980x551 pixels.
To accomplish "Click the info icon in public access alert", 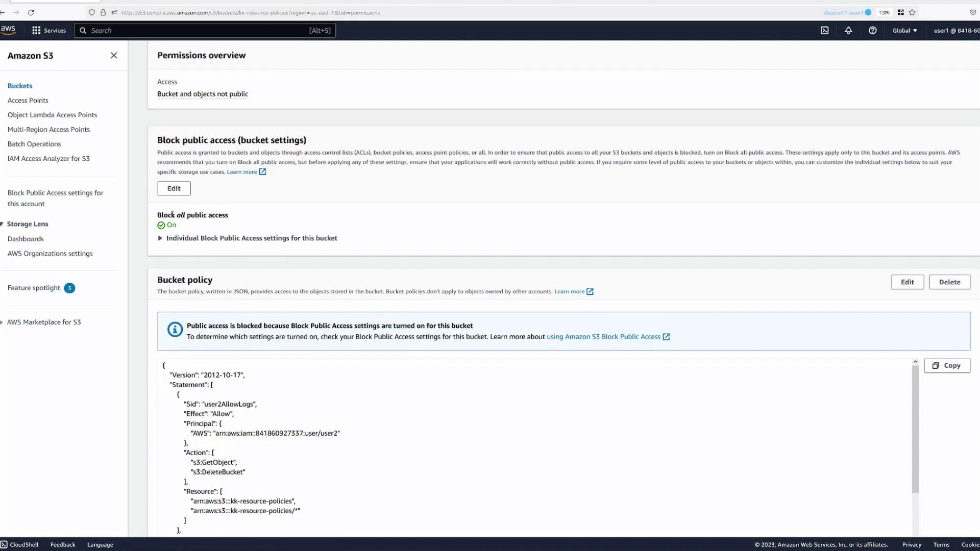I will tap(175, 330).
